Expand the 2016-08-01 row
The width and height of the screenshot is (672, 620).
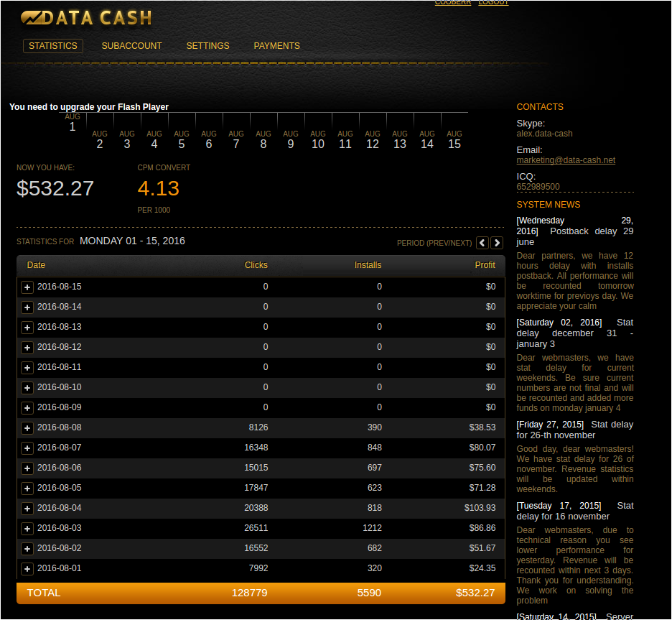(27, 570)
